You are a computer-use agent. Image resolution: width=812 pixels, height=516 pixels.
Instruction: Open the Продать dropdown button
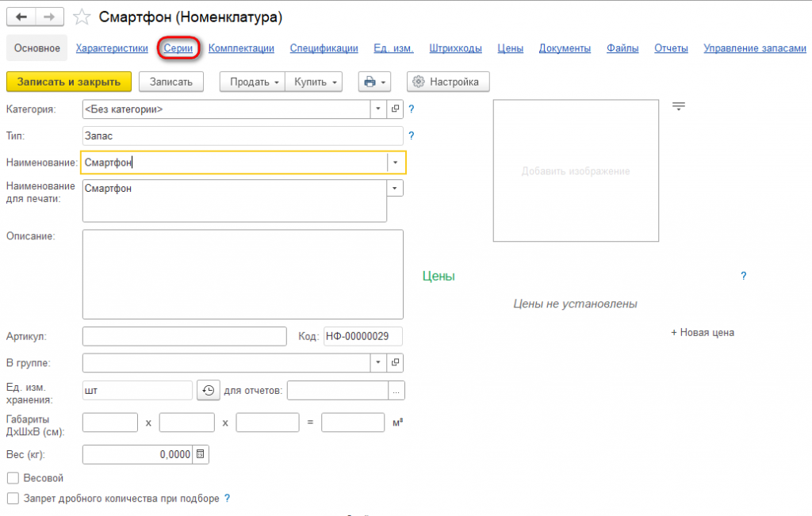[252, 82]
